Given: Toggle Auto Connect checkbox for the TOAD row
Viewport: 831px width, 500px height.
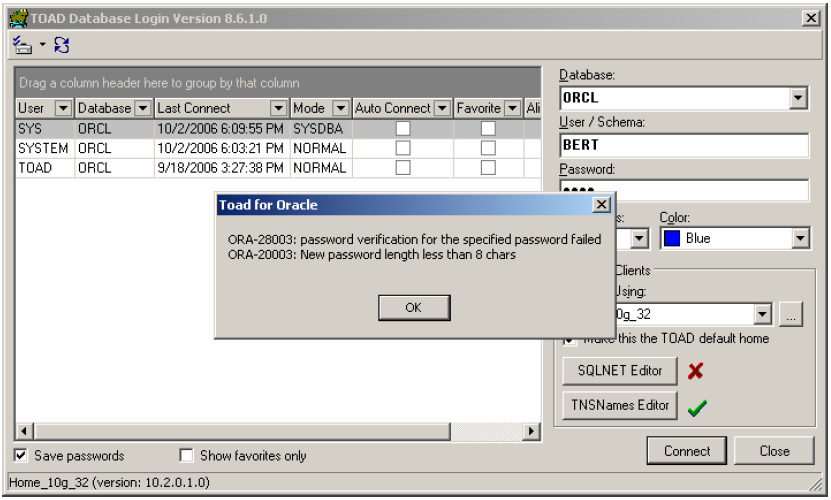Looking at the screenshot, I should 403,168.
